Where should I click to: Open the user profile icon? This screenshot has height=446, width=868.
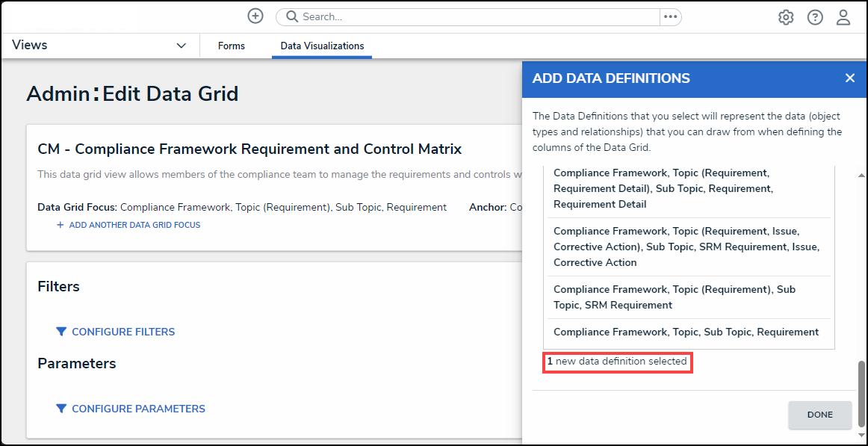coord(843,17)
